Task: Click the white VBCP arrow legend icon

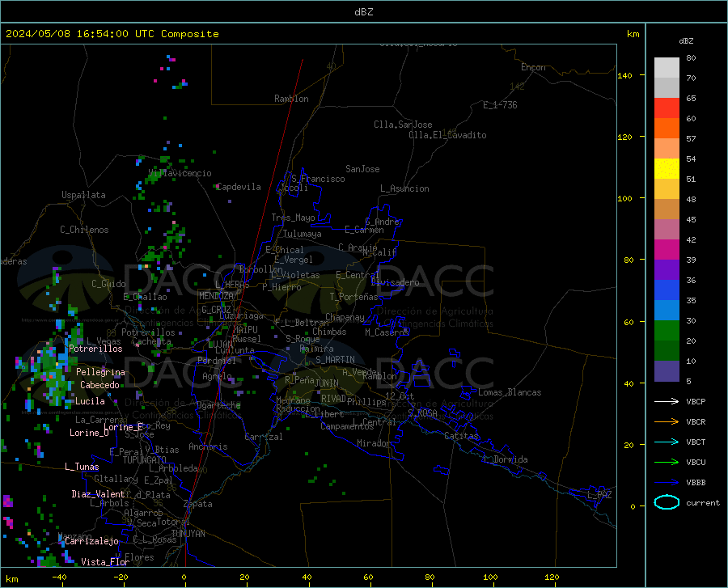Action: click(x=667, y=401)
